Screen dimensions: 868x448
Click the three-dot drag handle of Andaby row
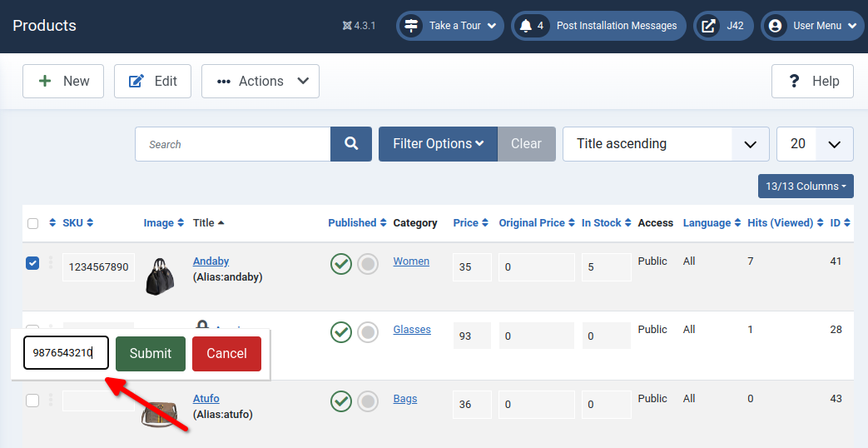(x=51, y=263)
